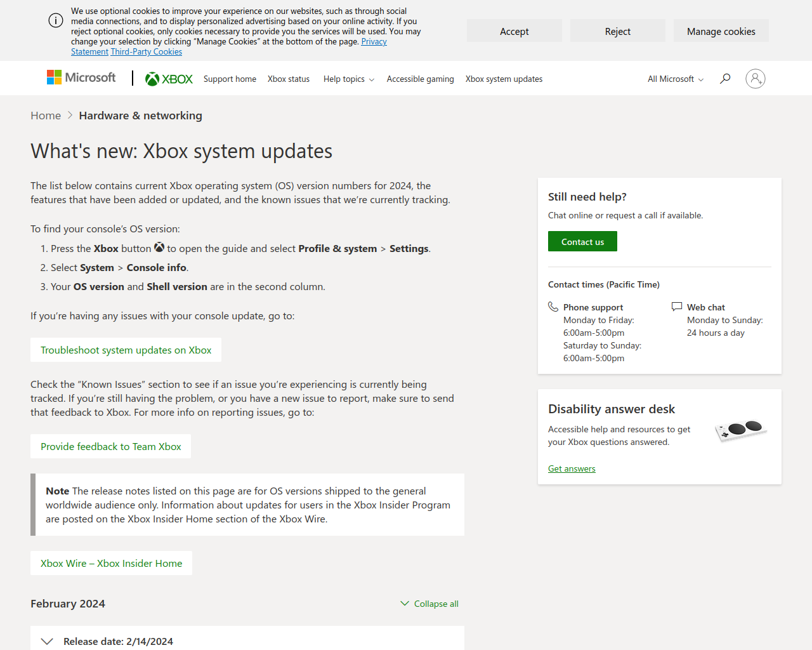
Task: Accept optional cookies
Action: tap(514, 31)
